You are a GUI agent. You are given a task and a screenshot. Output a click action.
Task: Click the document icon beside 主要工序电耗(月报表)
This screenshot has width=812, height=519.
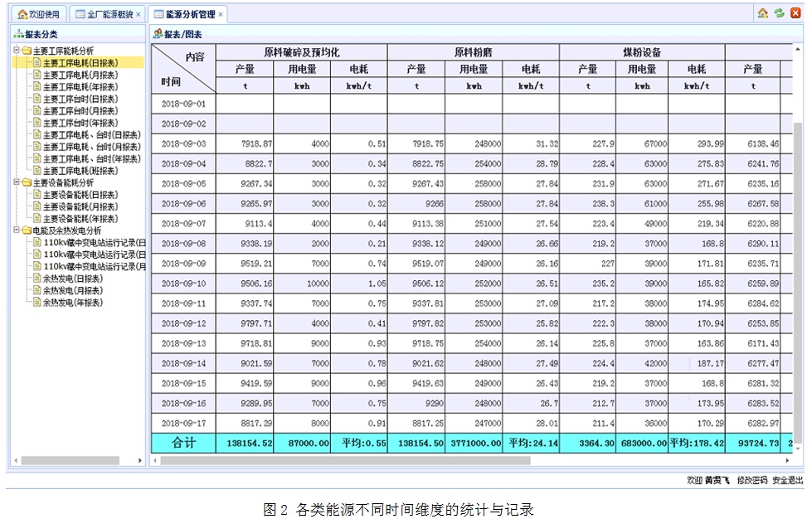coord(36,75)
